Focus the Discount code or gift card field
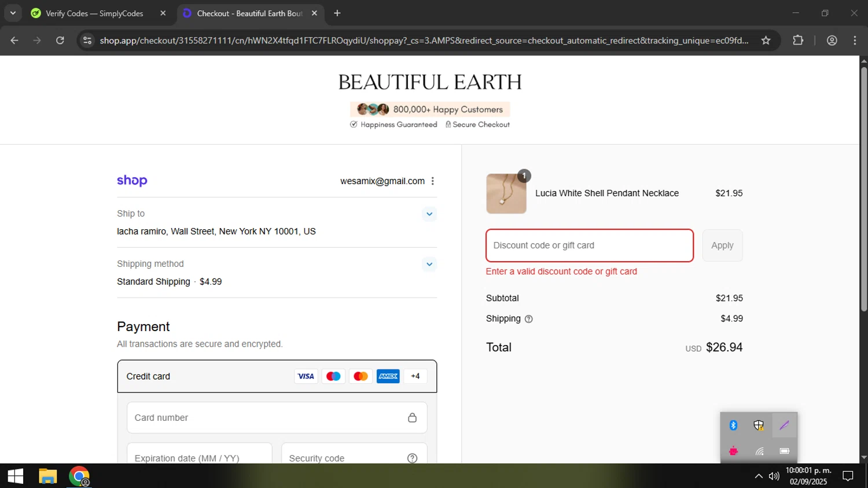Image resolution: width=868 pixels, height=488 pixels. tap(590, 245)
